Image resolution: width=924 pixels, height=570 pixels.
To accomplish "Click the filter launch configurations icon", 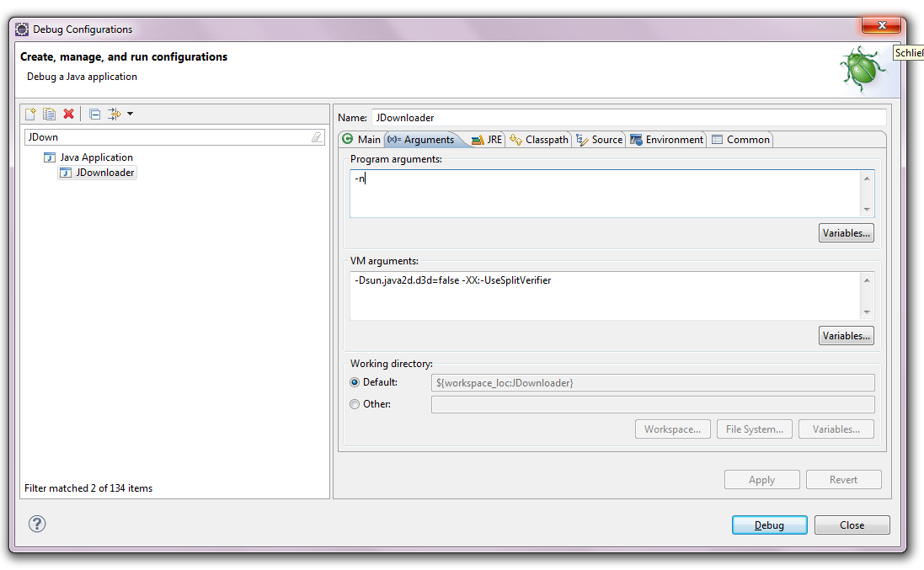I will [114, 115].
